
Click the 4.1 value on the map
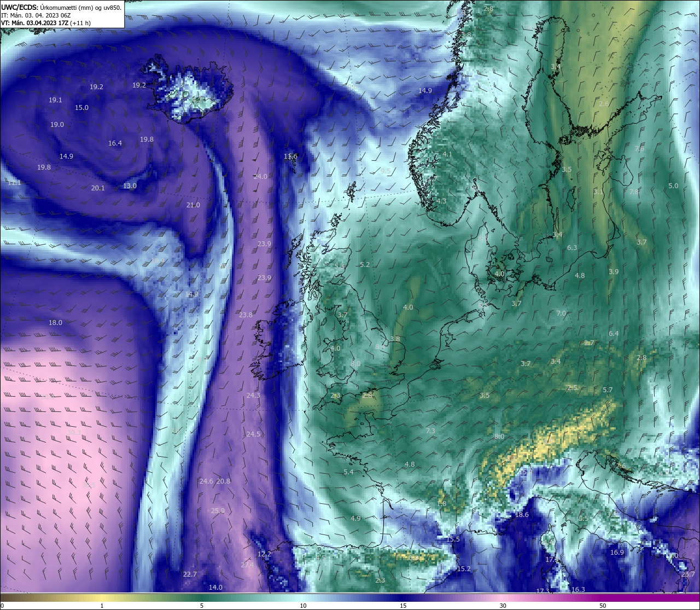click(447, 155)
